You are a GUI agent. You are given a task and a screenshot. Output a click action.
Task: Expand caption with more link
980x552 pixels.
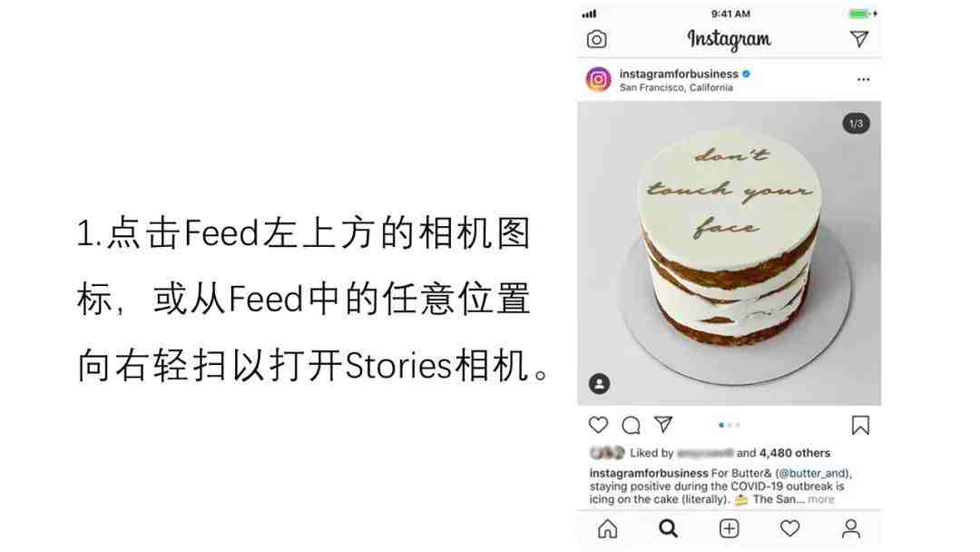point(820,498)
